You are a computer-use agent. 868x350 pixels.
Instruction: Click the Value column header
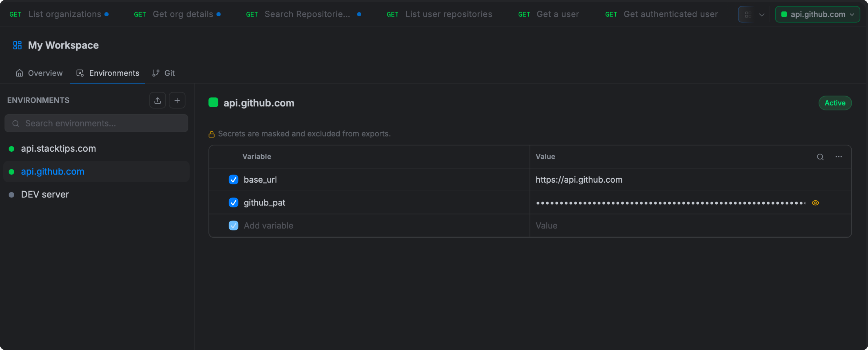coord(545,157)
